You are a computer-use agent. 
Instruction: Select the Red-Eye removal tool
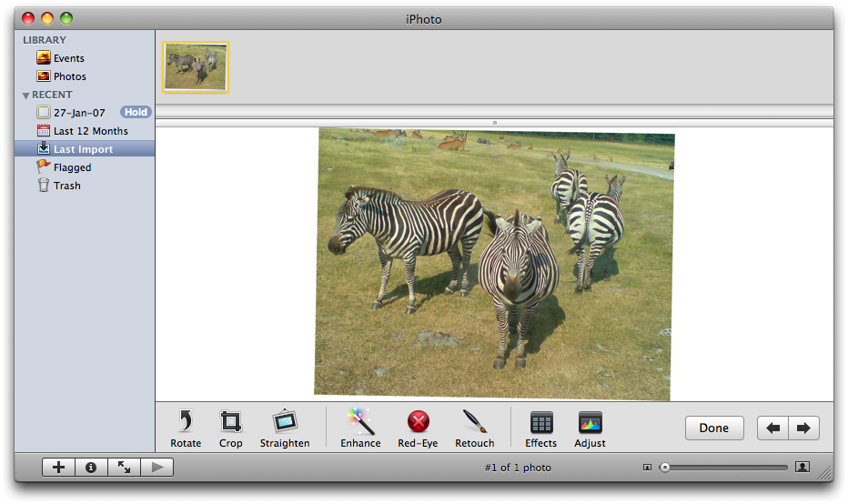tap(418, 421)
